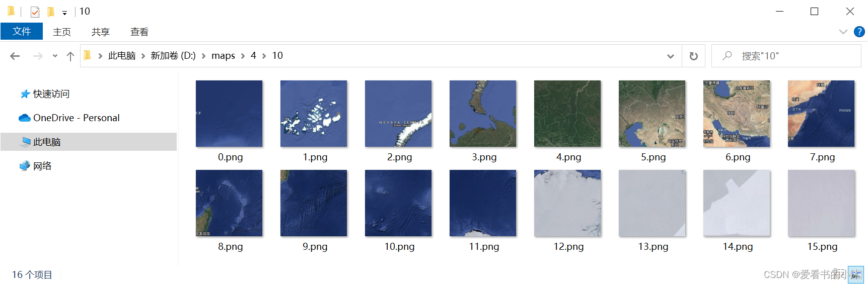This screenshot has width=868, height=284.
Task: Click the 10 breadcrumb in address bar
Action: click(277, 56)
